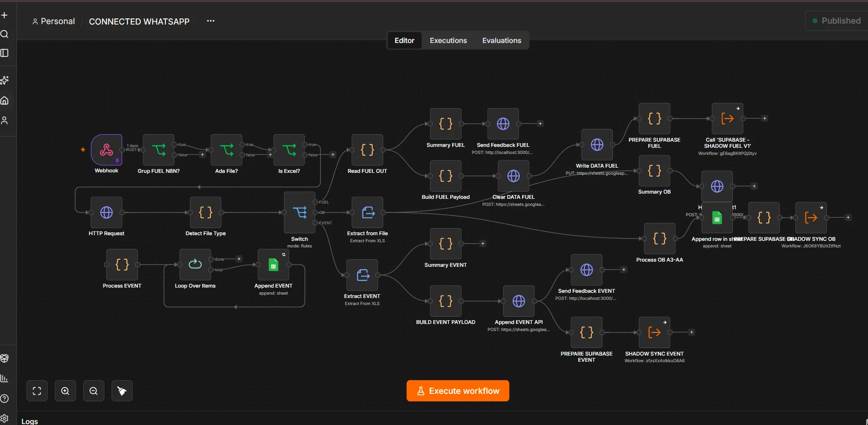Image resolution: width=868 pixels, height=425 pixels.
Task: Select the Webhook trigger node
Action: click(x=107, y=150)
